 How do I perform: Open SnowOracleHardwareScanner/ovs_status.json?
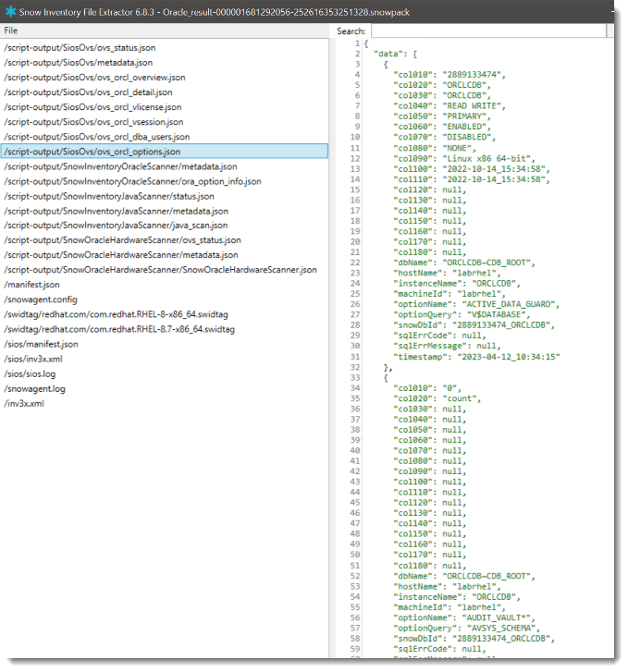pos(122,240)
